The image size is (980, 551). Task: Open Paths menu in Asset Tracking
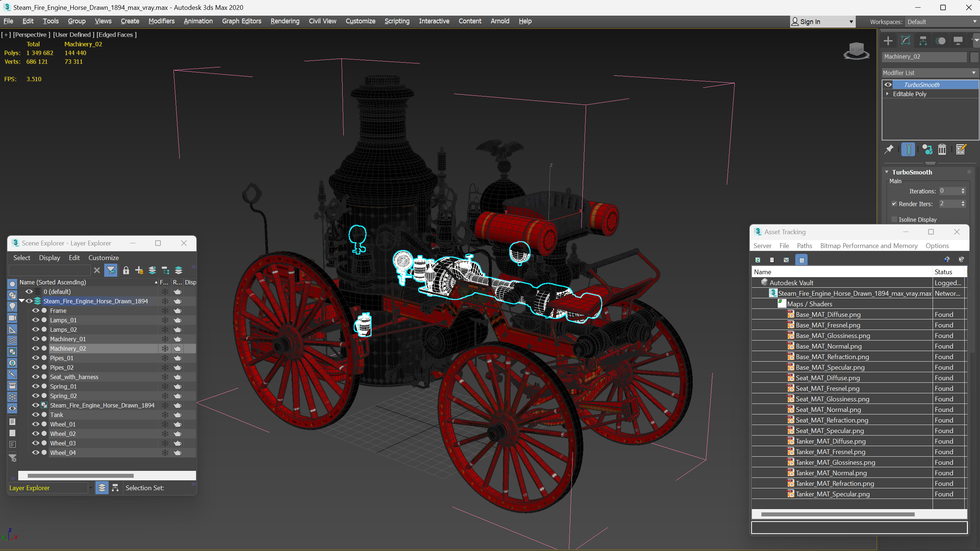[804, 246]
